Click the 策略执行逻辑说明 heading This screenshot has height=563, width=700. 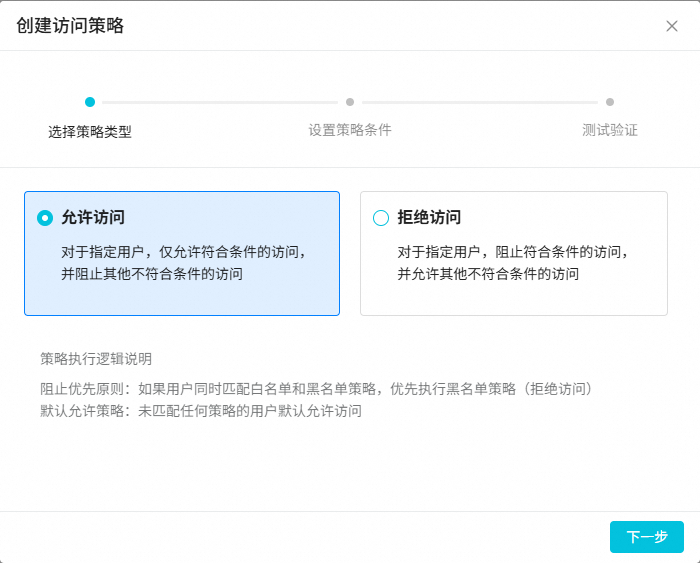click(96, 359)
